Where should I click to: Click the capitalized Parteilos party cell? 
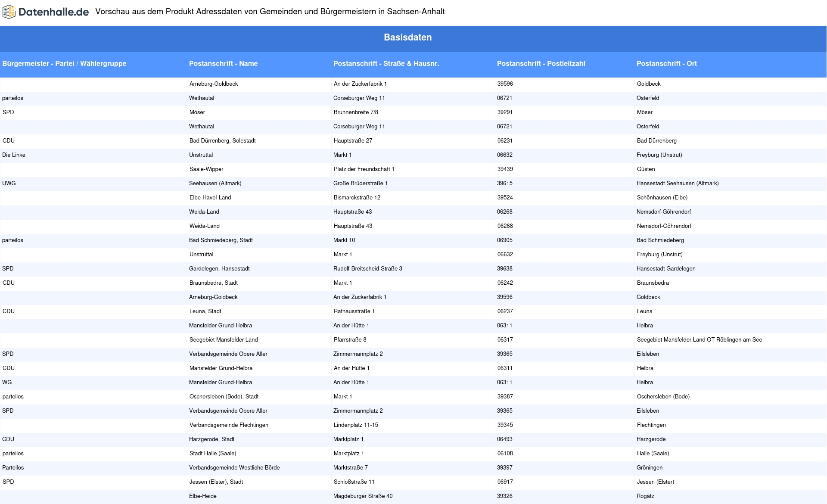click(x=13, y=468)
